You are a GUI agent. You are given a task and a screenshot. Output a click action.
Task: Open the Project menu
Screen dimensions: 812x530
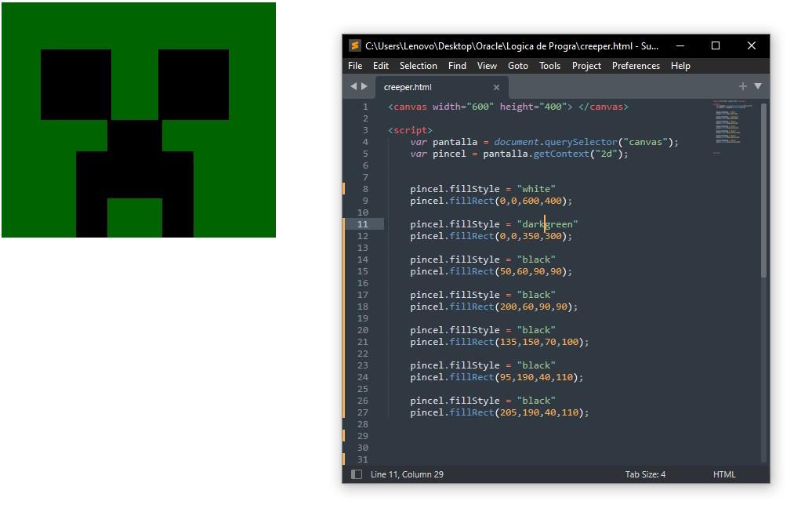(586, 66)
